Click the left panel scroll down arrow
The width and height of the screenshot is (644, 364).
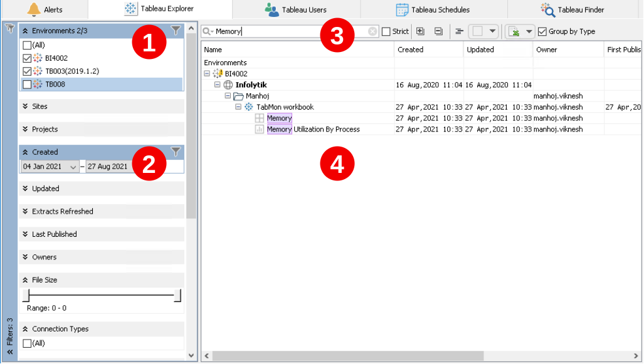[x=191, y=355]
